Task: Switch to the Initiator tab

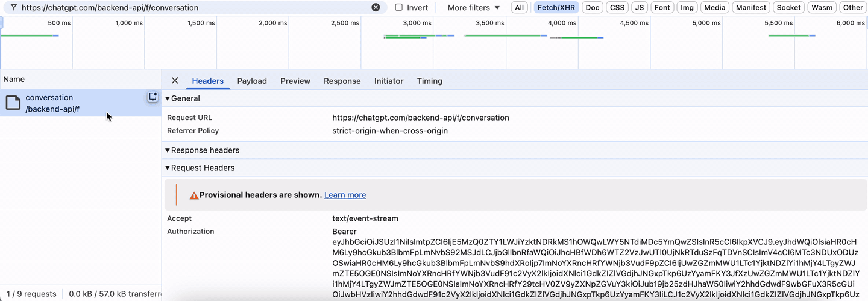Action: click(389, 81)
